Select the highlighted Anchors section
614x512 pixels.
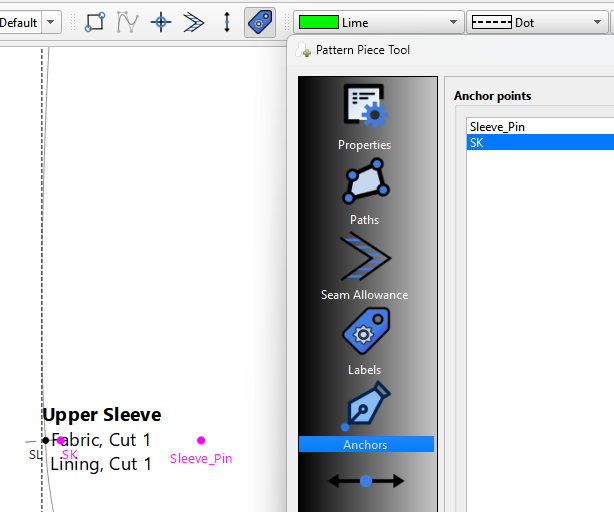pos(365,444)
